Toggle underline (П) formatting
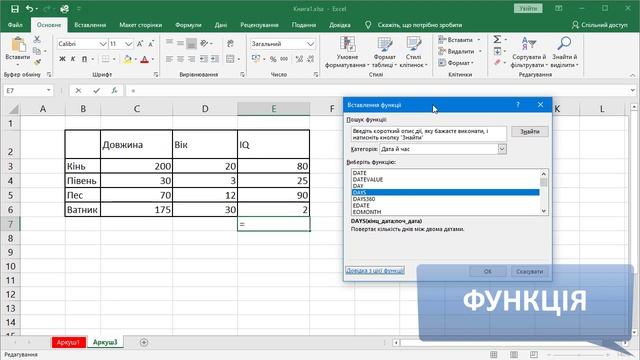This screenshot has height=360, width=640. [x=84, y=59]
